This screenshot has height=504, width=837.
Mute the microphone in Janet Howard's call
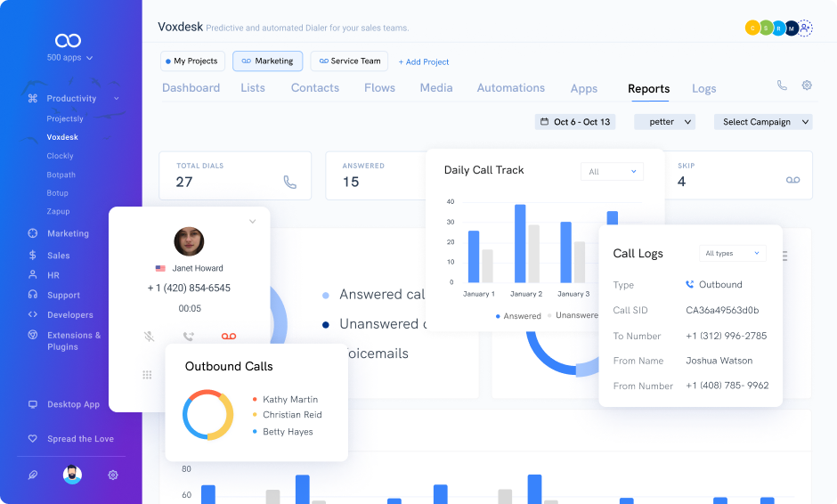tap(150, 337)
